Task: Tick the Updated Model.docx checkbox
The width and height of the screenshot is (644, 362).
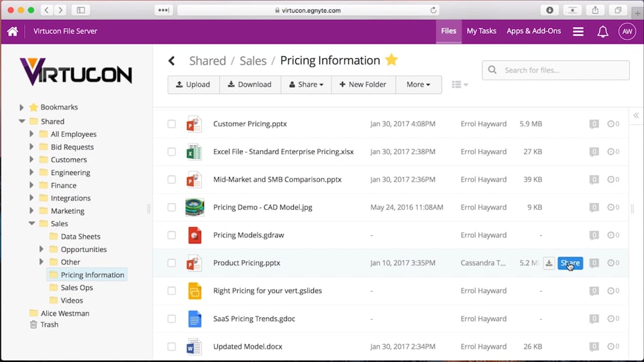Action: [172, 347]
